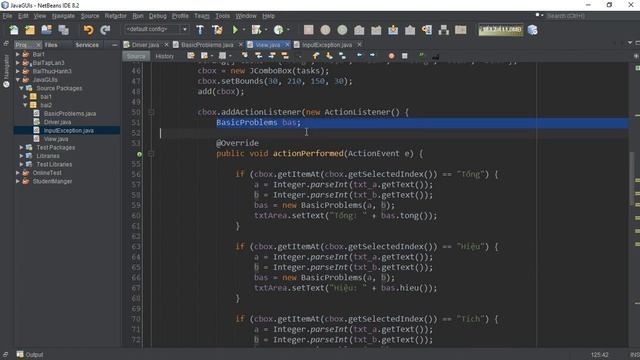The image size is (640, 360).
Task: Collapse the JavaGUIs project node
Action: click(18, 80)
